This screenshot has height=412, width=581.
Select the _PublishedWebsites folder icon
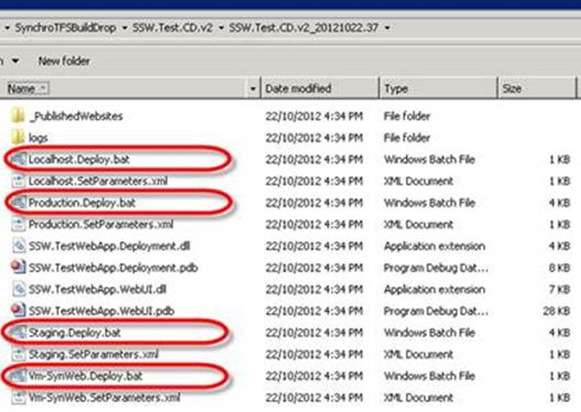[x=18, y=116]
